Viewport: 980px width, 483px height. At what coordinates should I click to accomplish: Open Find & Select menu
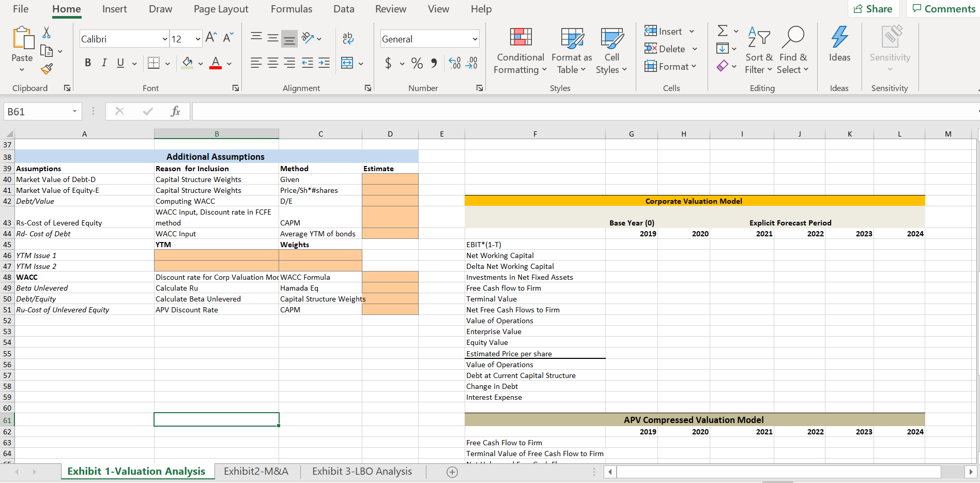click(793, 51)
